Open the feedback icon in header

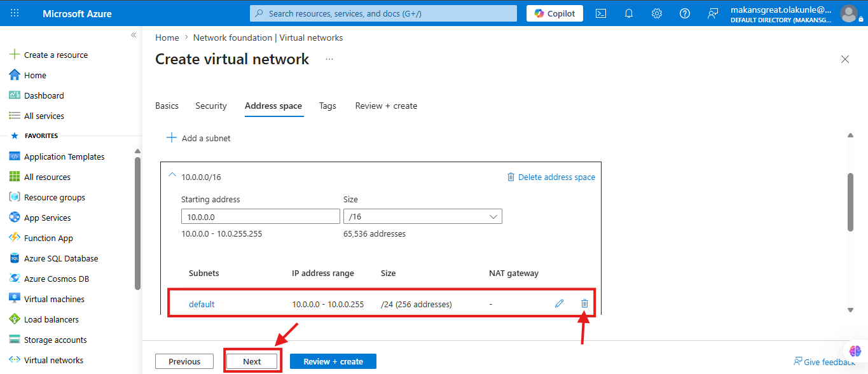pos(713,13)
